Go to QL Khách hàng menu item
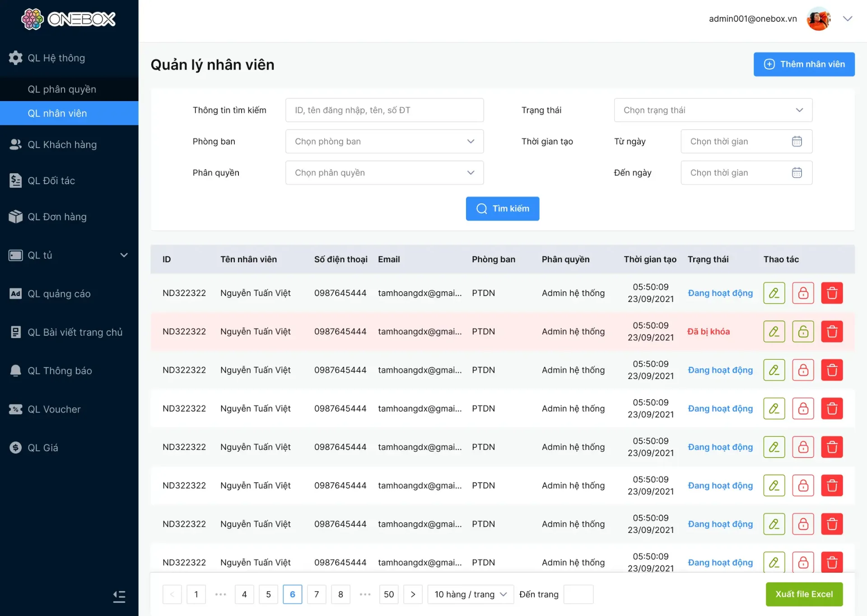867x616 pixels. tap(62, 144)
